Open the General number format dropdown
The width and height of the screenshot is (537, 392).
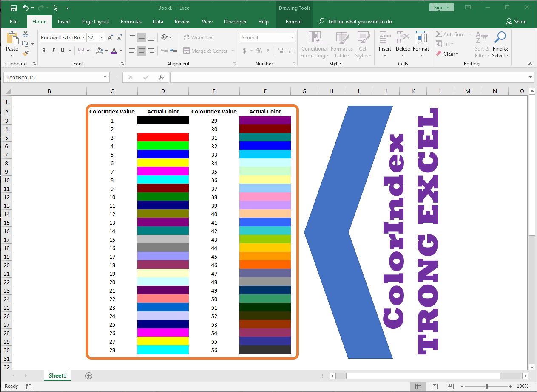point(293,38)
